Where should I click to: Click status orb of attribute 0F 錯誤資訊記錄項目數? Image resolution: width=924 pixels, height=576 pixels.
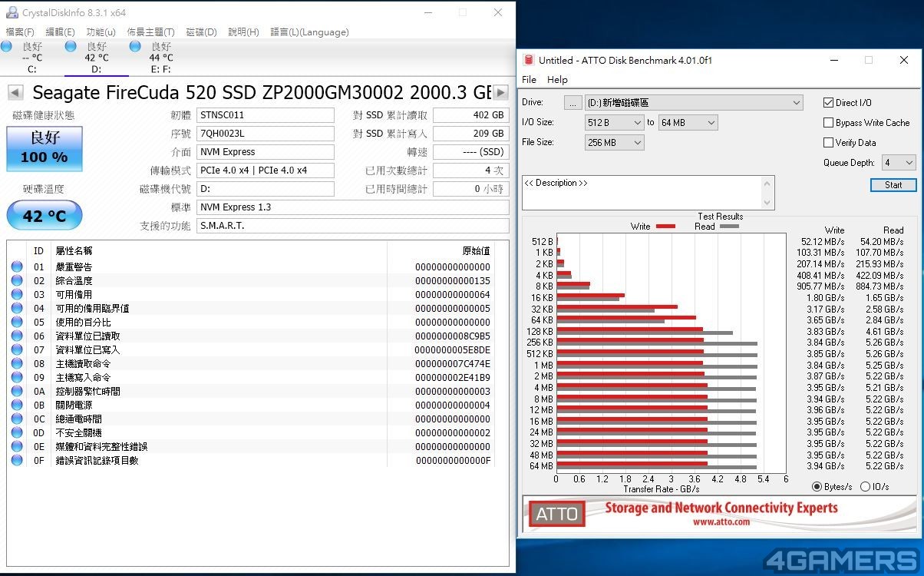coord(17,460)
